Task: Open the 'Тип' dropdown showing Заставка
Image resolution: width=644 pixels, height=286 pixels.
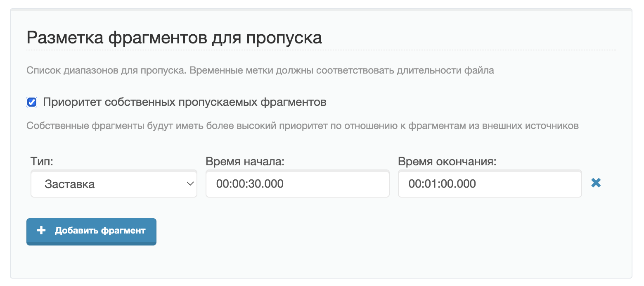Action: pyautogui.click(x=114, y=184)
